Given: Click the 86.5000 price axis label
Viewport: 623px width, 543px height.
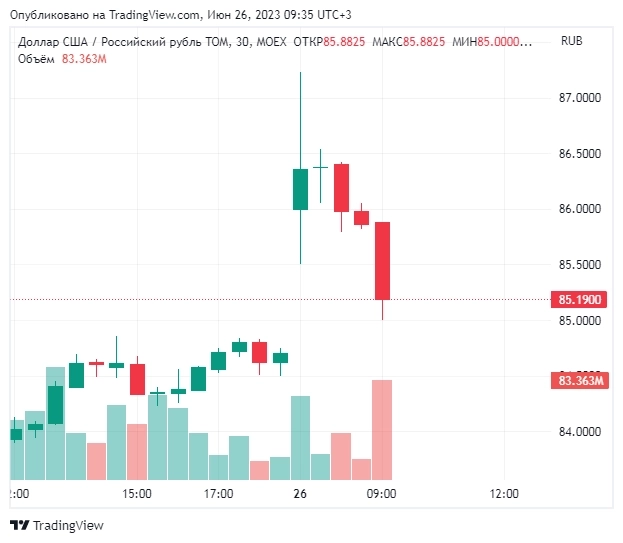Looking at the screenshot, I should 579,154.
